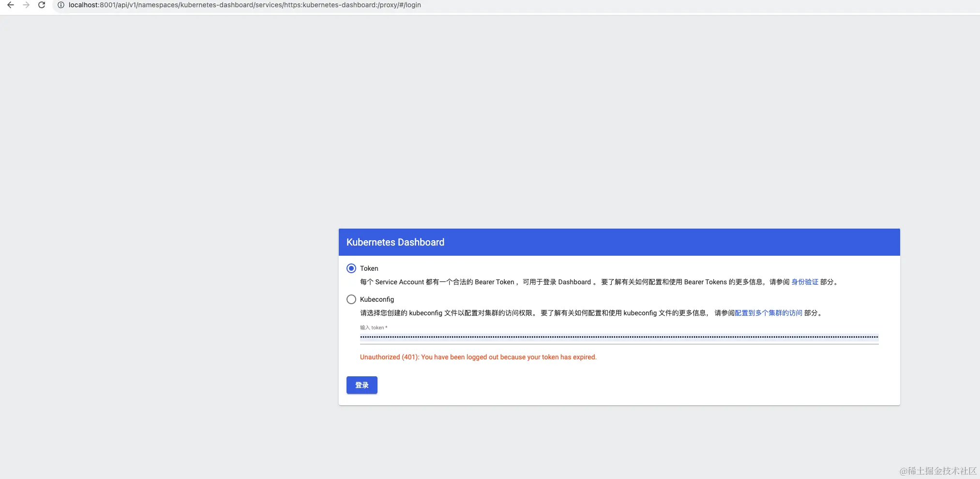This screenshot has width=980, height=479.
Task: Select the Token radio button
Action: point(351,268)
